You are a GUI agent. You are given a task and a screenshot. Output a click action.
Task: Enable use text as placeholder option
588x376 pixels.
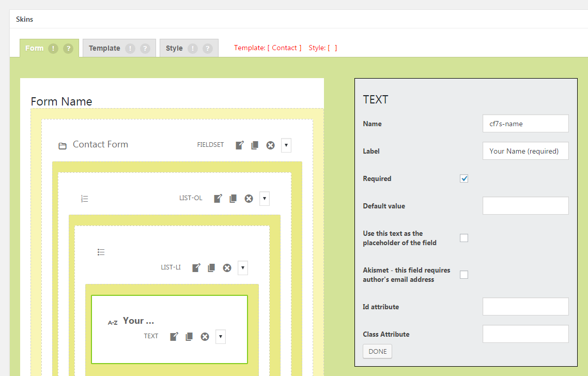pyautogui.click(x=464, y=238)
